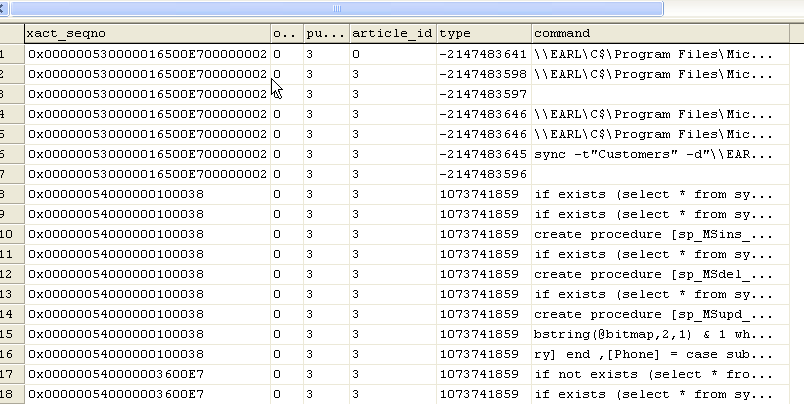Viewport: 804px width, 404px height.
Task: Click xact_seqno cell in row 17
Action: [147, 374]
